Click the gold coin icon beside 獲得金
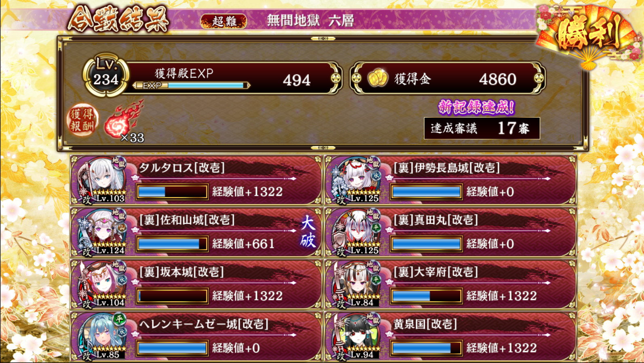Screen dimensions: 644x363 tap(378, 78)
